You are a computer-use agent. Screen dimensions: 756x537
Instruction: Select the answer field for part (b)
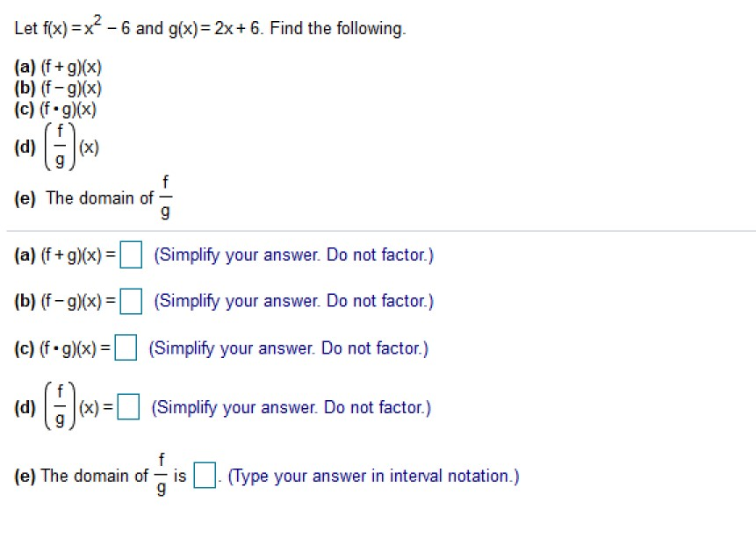[131, 301]
